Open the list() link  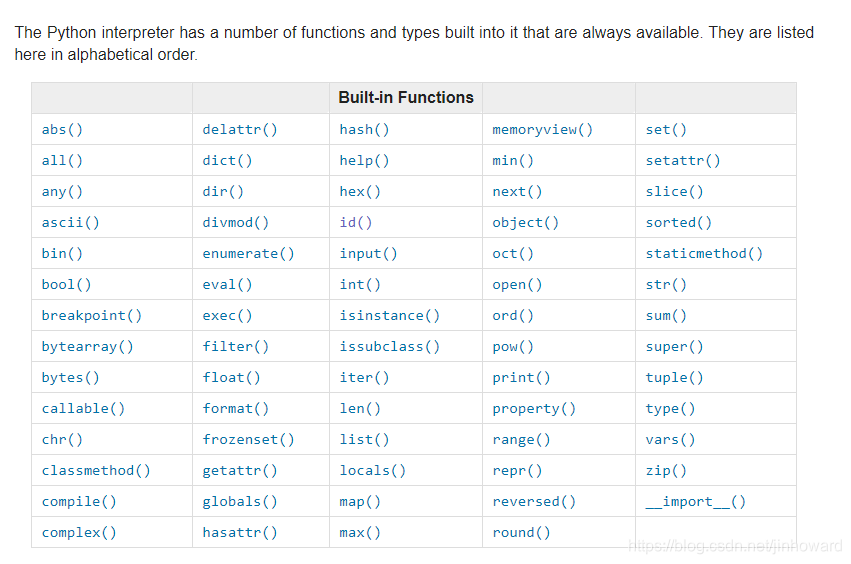[x=364, y=439]
